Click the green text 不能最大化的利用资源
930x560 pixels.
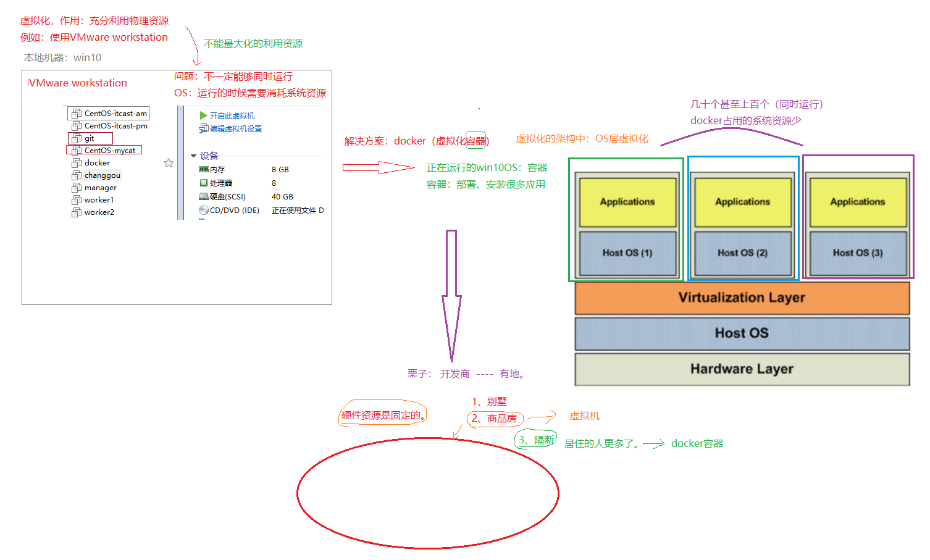point(253,44)
